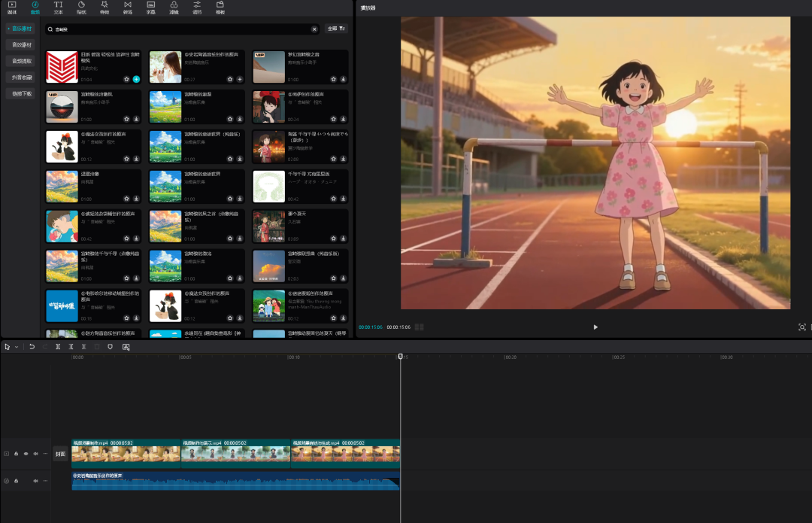This screenshot has width=812, height=523.
Task: Favorite the 宫崎骏联想曲 track
Action: point(334,279)
